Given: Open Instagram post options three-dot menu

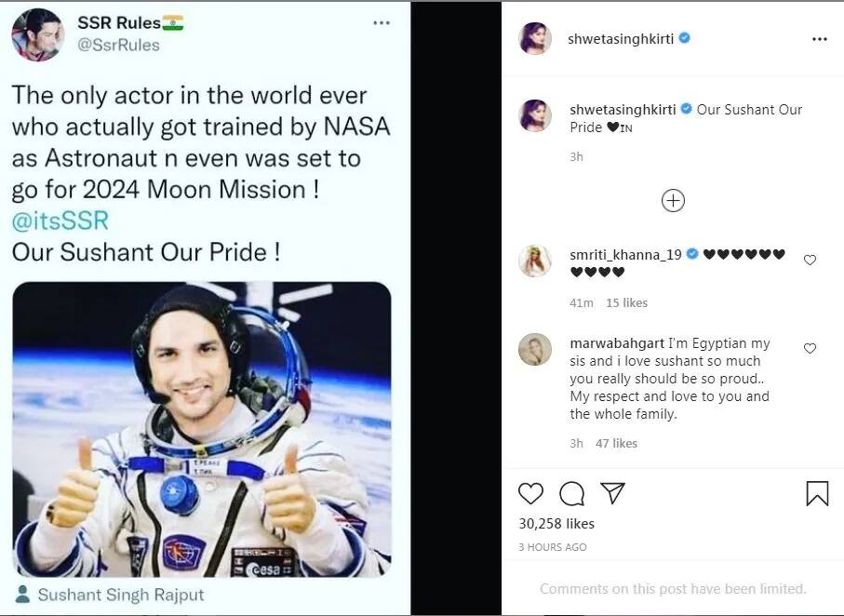Looking at the screenshot, I should (819, 39).
